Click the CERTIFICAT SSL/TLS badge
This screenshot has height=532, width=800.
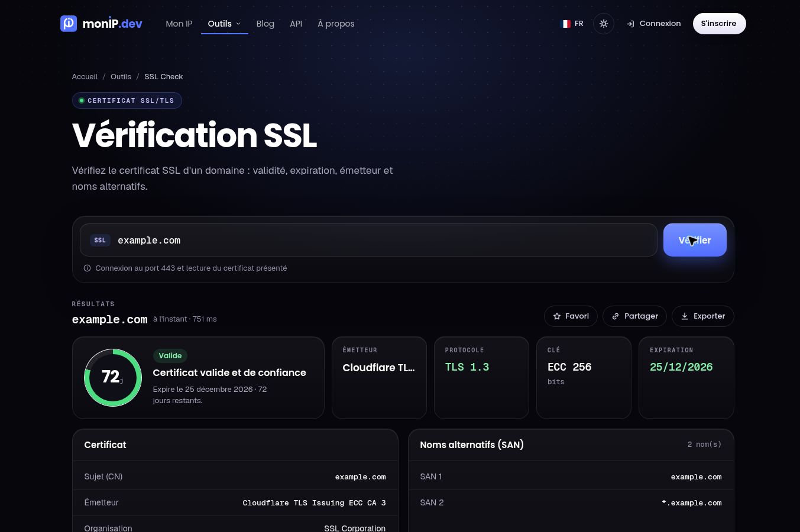click(x=127, y=100)
